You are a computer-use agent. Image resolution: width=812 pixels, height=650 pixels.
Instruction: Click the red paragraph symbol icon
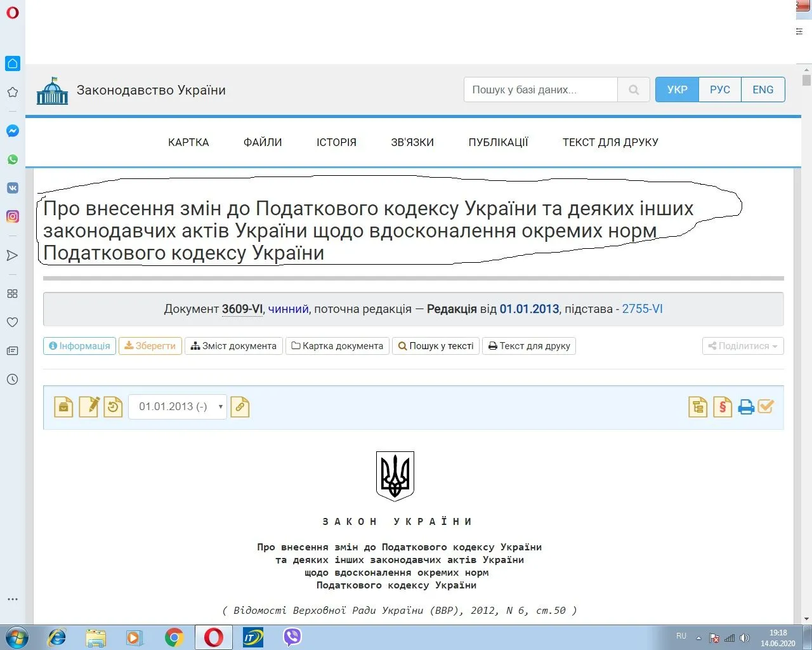click(x=723, y=407)
